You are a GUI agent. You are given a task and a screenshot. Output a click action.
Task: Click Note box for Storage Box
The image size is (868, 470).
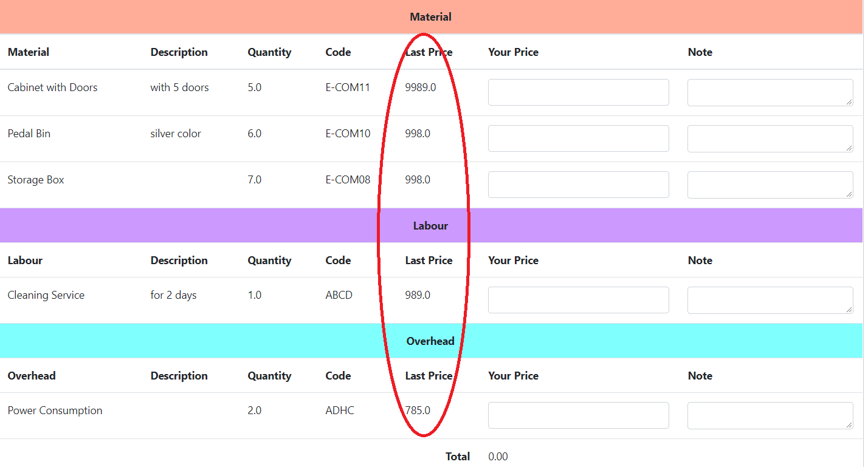[x=770, y=185]
